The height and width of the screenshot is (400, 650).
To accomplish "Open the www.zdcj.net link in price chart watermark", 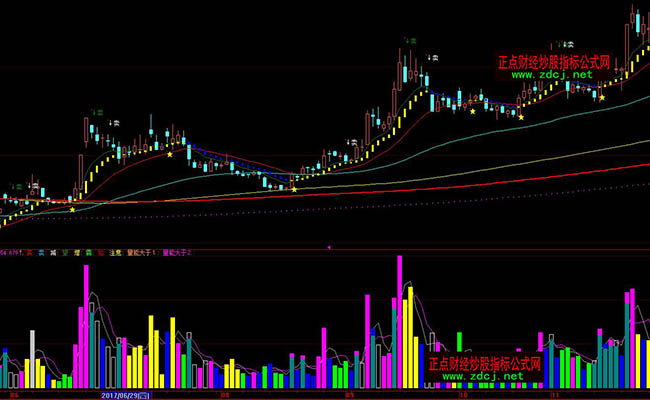I will [552, 74].
